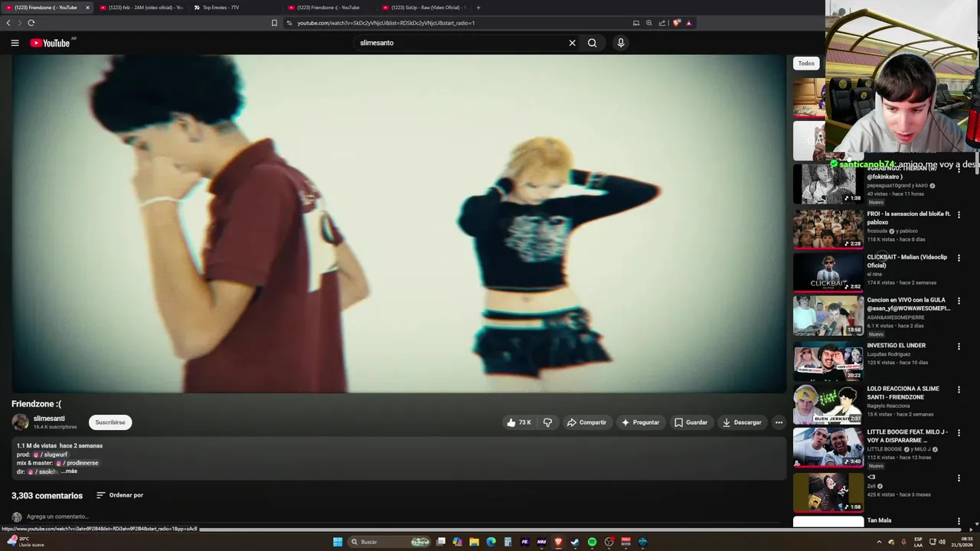Open a new browser tab

click(x=479, y=8)
